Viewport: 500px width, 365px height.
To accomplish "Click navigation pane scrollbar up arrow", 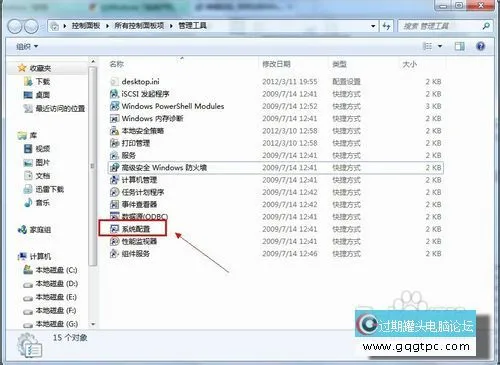I will [x=93, y=62].
